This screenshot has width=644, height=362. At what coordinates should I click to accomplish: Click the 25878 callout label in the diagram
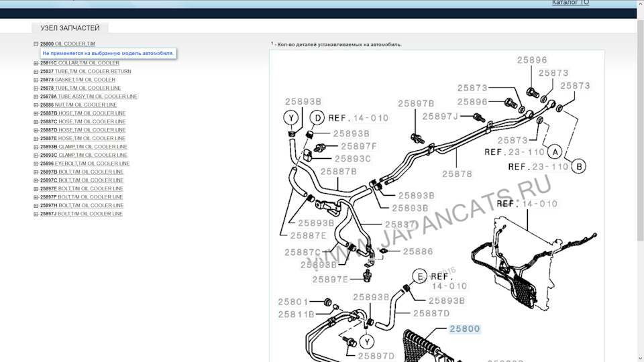[456, 174]
